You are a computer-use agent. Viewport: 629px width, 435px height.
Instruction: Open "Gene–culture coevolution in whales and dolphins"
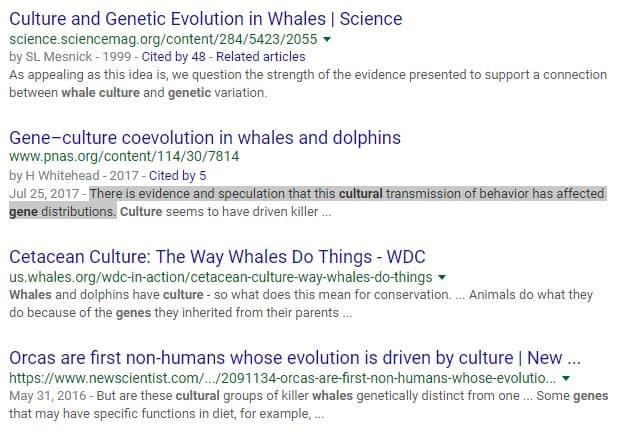pyautogui.click(x=204, y=137)
